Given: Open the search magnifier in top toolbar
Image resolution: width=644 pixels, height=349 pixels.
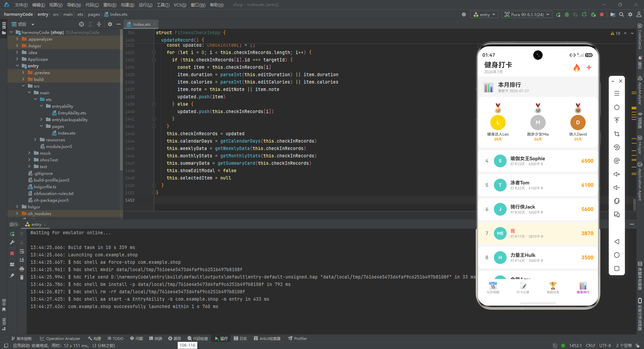Looking at the screenshot, I should pos(622,14).
